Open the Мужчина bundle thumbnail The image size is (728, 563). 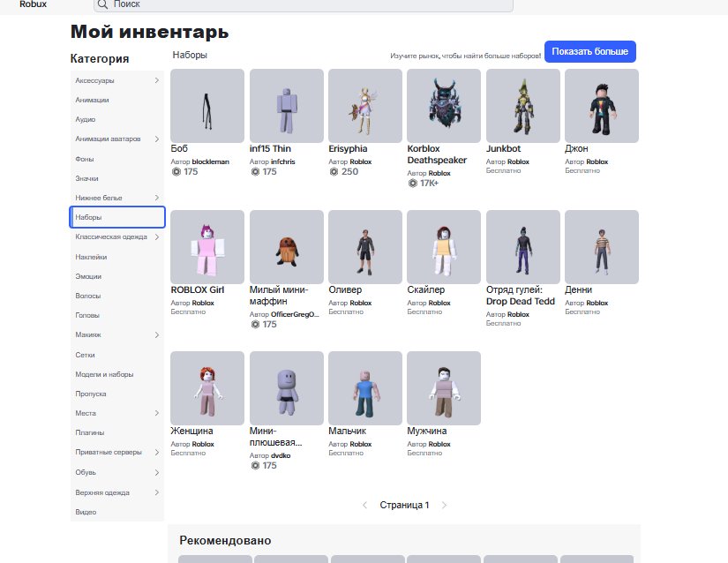click(444, 388)
